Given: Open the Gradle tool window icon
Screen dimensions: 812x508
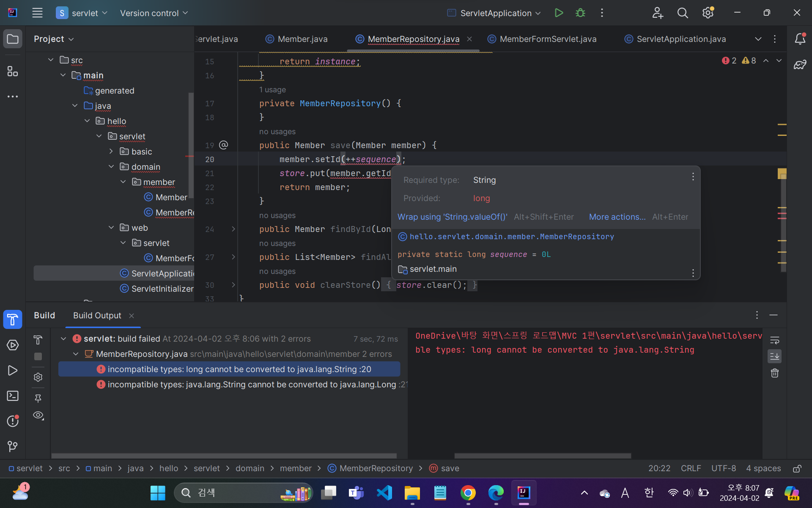Looking at the screenshot, I should (800, 65).
